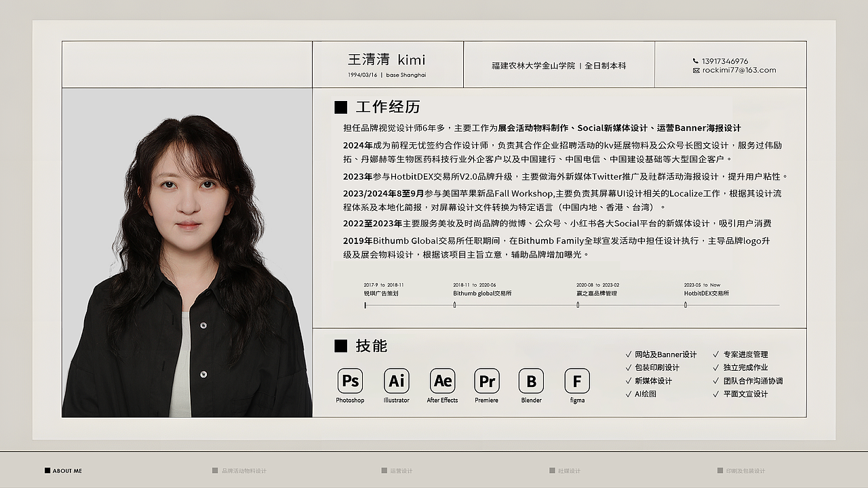The image size is (868, 488).
Task: Click the After Effects Ae icon
Action: pos(442,381)
